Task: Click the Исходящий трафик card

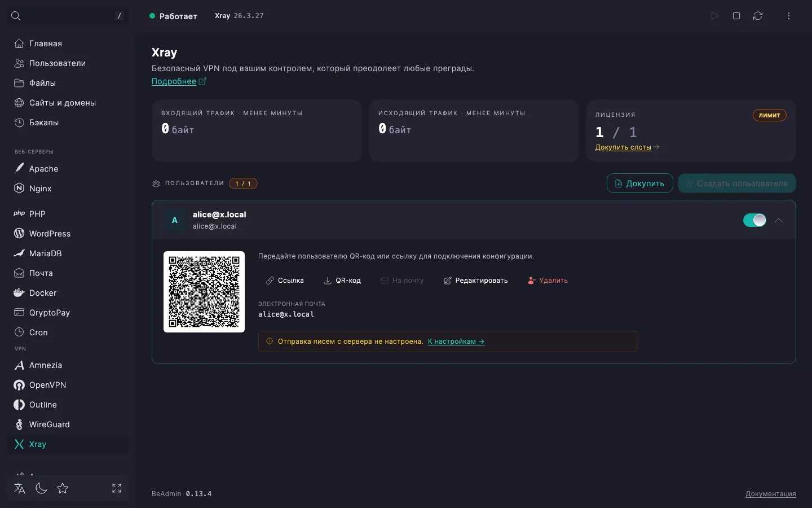Action: point(474,131)
